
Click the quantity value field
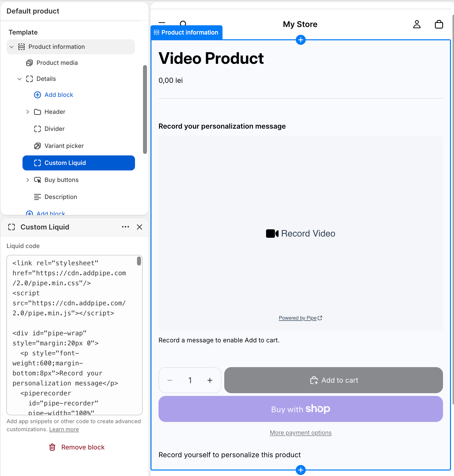coord(190,380)
